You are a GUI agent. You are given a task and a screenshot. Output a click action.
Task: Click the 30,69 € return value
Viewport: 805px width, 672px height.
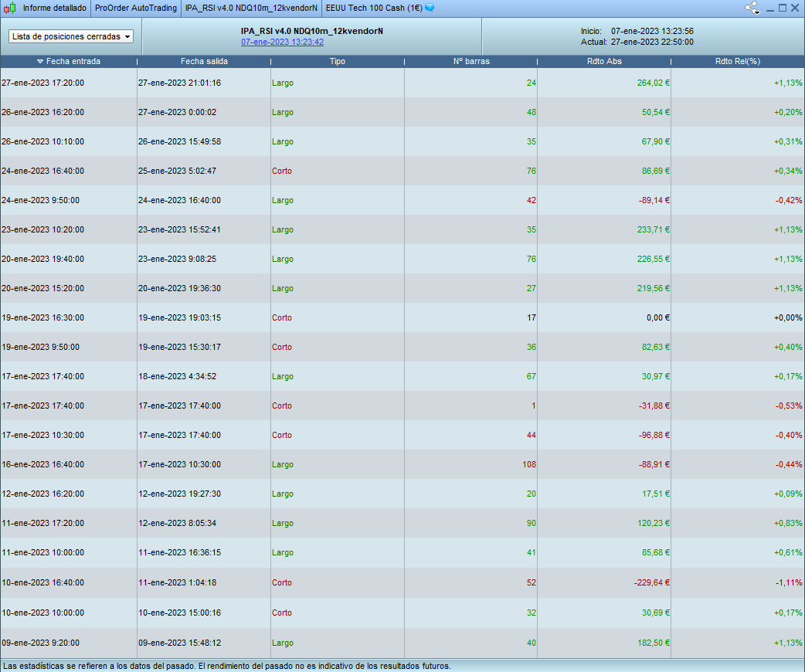(656, 613)
